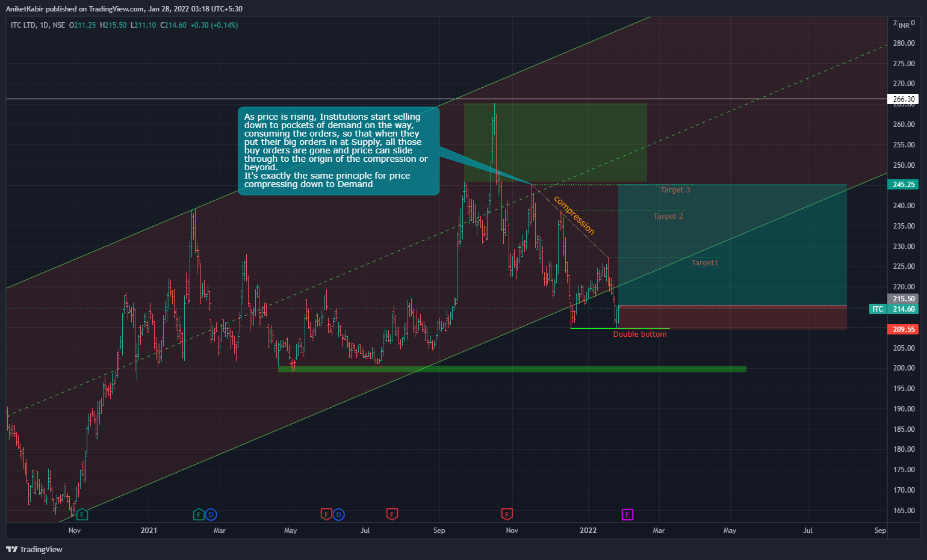Click the TradingView logo at bottom
The image size is (927, 560).
click(x=34, y=549)
